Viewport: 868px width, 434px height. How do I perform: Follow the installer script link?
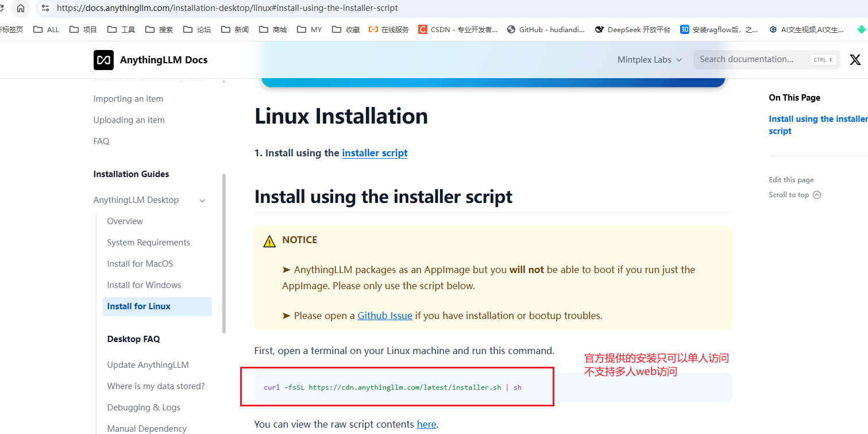click(x=375, y=153)
